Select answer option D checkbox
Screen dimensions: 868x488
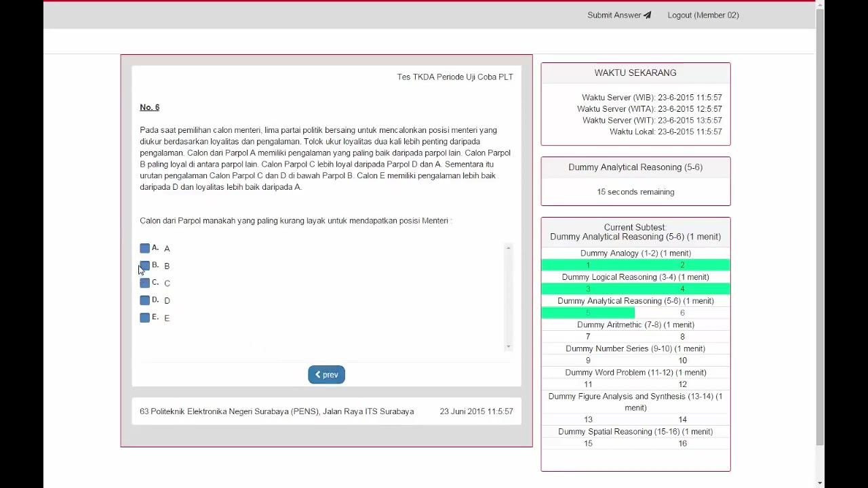(x=144, y=300)
